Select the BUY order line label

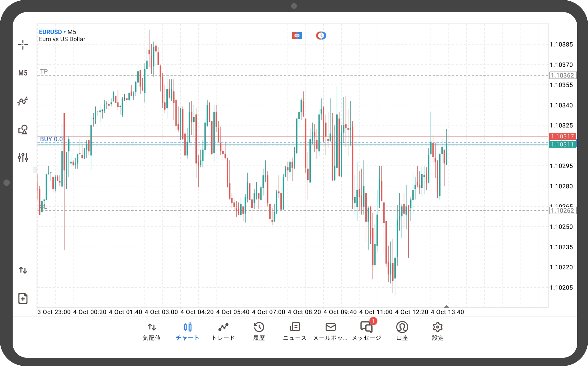pos(51,139)
